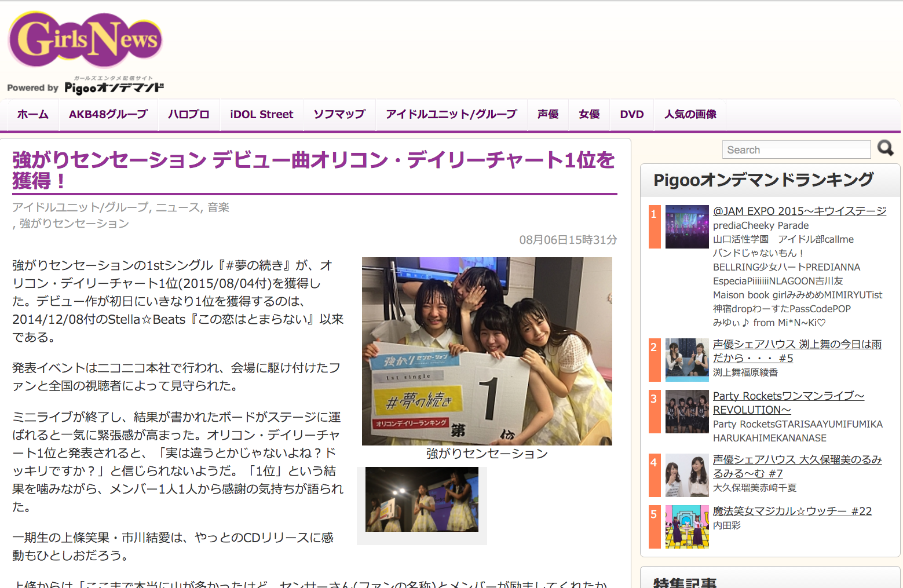Open the 声優 navigation item

(548, 115)
